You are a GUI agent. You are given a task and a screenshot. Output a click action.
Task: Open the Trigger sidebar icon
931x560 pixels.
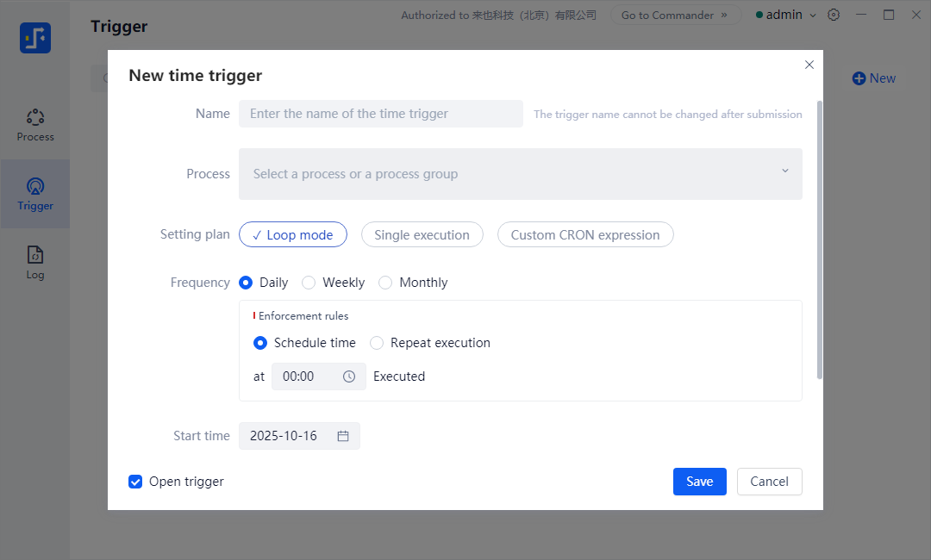click(x=35, y=186)
